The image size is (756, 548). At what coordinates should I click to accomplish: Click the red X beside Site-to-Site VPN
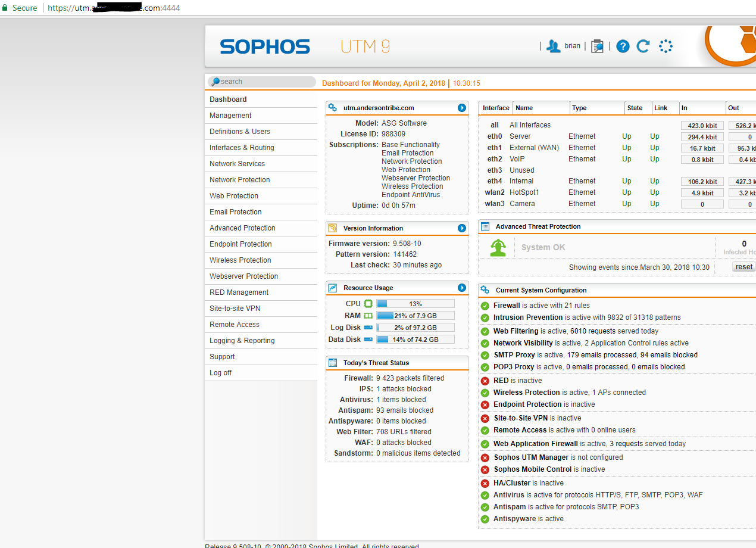(x=485, y=418)
